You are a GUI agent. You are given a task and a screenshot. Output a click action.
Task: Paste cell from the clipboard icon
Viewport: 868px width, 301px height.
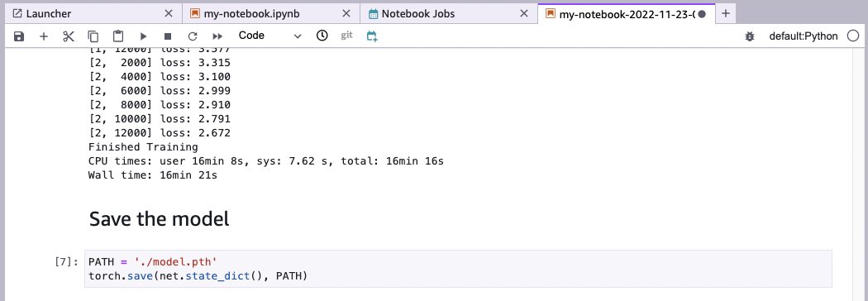coord(118,36)
